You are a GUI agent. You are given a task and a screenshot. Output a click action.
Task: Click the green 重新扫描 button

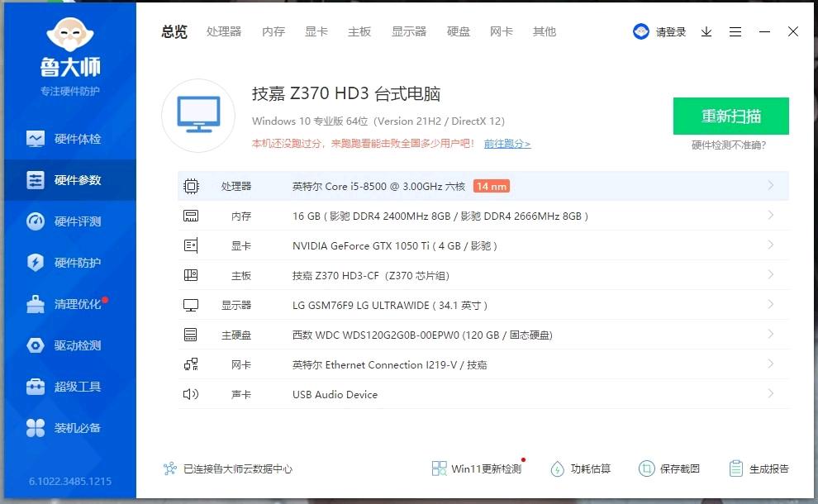coord(731,116)
